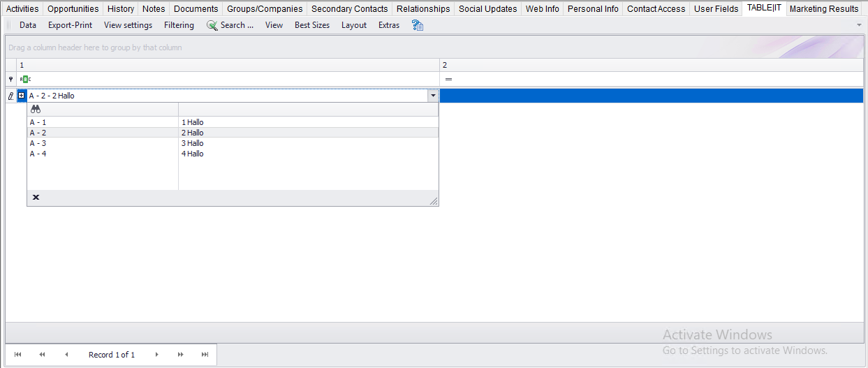Viewport: 868px width, 368px height.
Task: Open the Extras menu
Action: coord(389,25)
